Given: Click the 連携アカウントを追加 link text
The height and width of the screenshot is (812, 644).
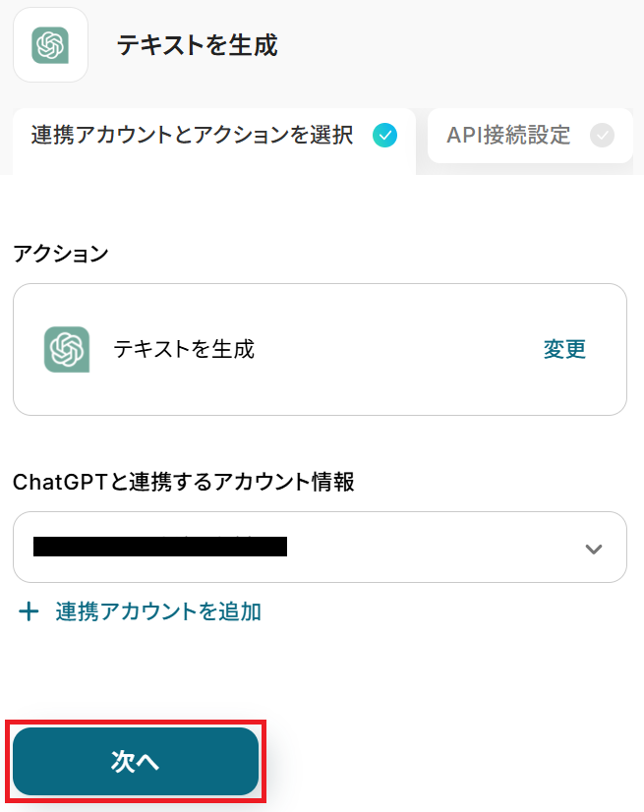Looking at the screenshot, I should [x=158, y=611].
